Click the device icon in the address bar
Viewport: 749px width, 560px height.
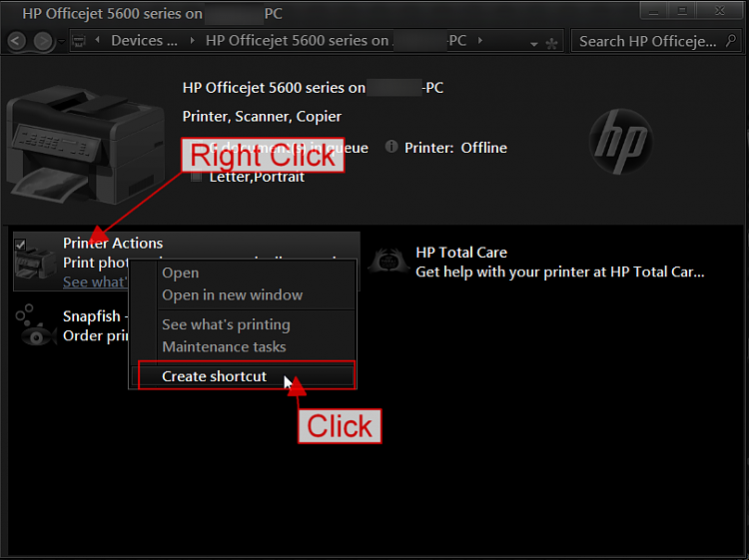(x=79, y=42)
